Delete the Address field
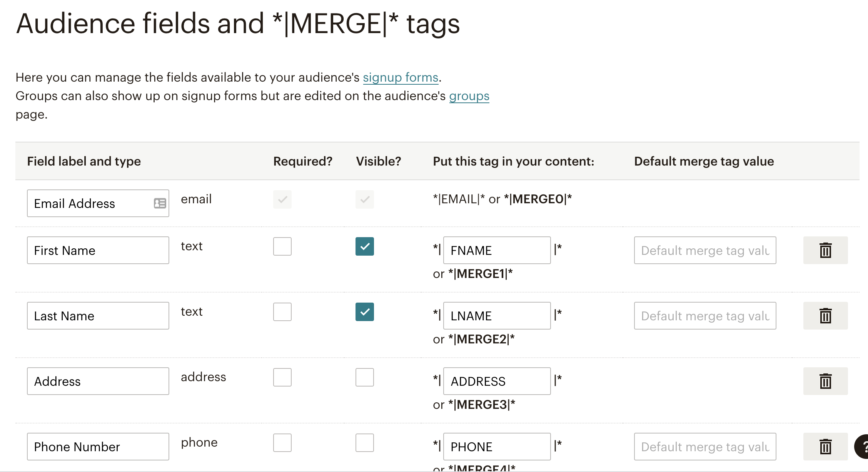 coord(825,381)
